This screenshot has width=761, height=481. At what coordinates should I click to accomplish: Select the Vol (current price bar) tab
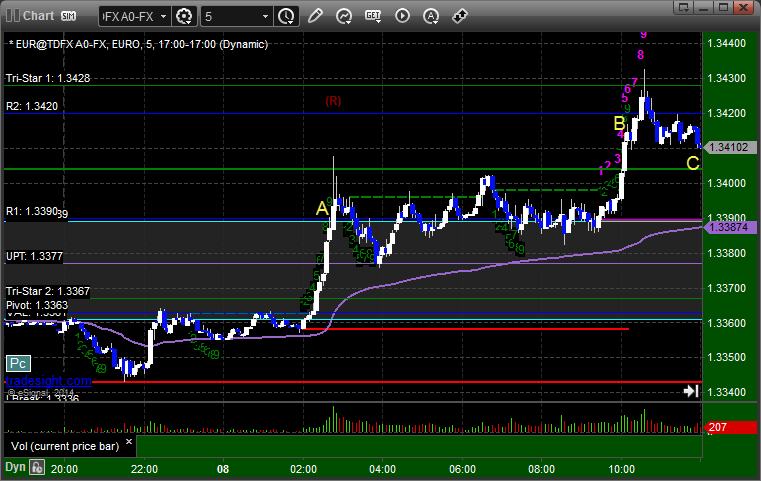(65, 446)
